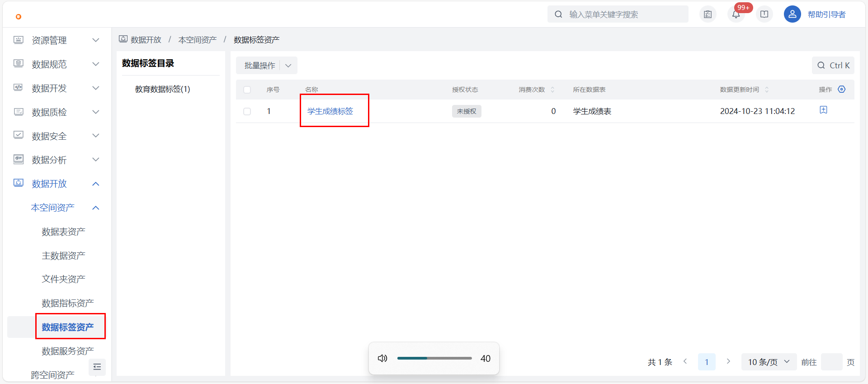Click 帮助引导者 username
The image size is (868, 384).
pos(826,14)
